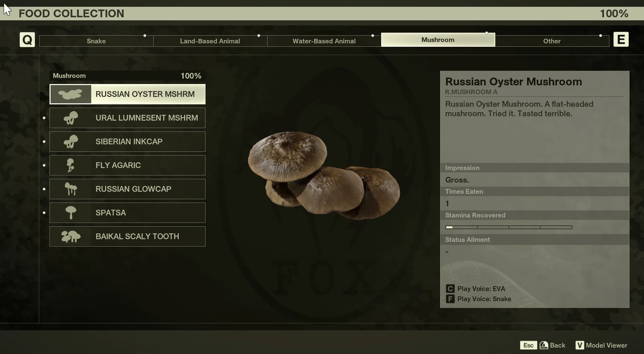Click the Fly Agaric mushroom icon

click(71, 165)
